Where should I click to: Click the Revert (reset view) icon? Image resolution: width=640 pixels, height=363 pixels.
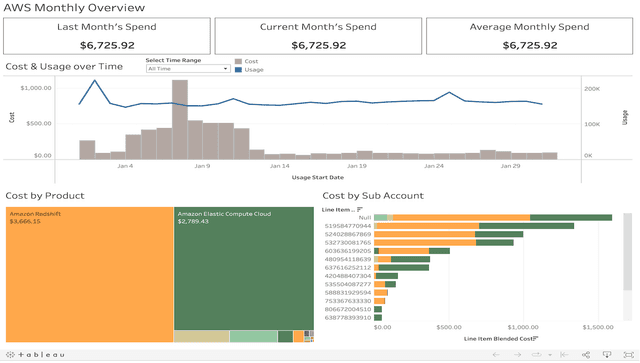pos(564,354)
